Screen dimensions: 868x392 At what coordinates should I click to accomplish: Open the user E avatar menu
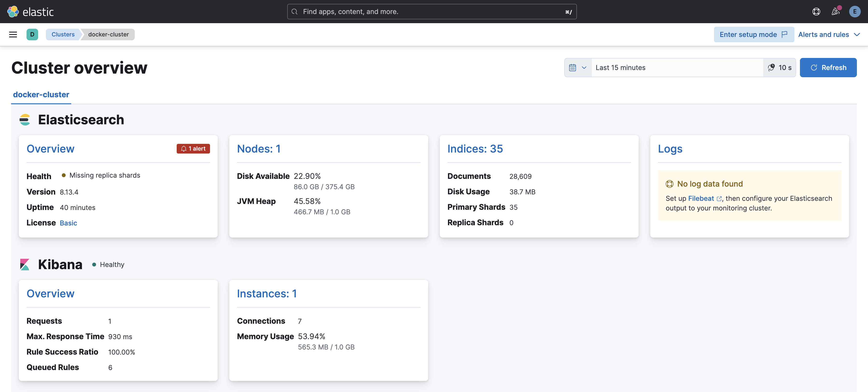click(x=854, y=11)
